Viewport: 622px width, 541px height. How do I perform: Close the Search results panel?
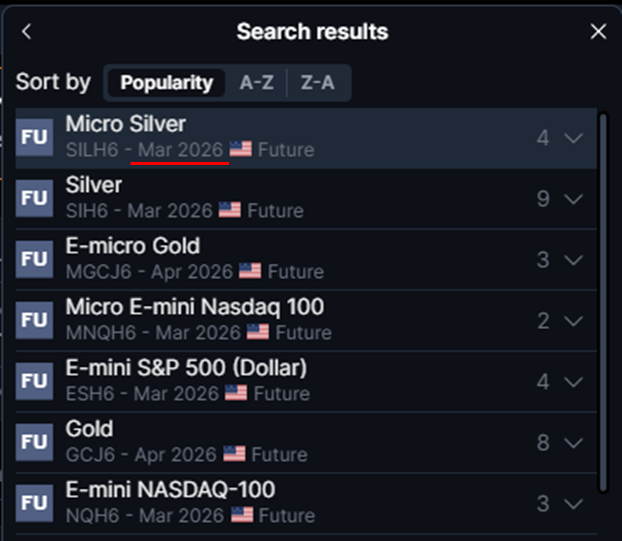(x=598, y=32)
